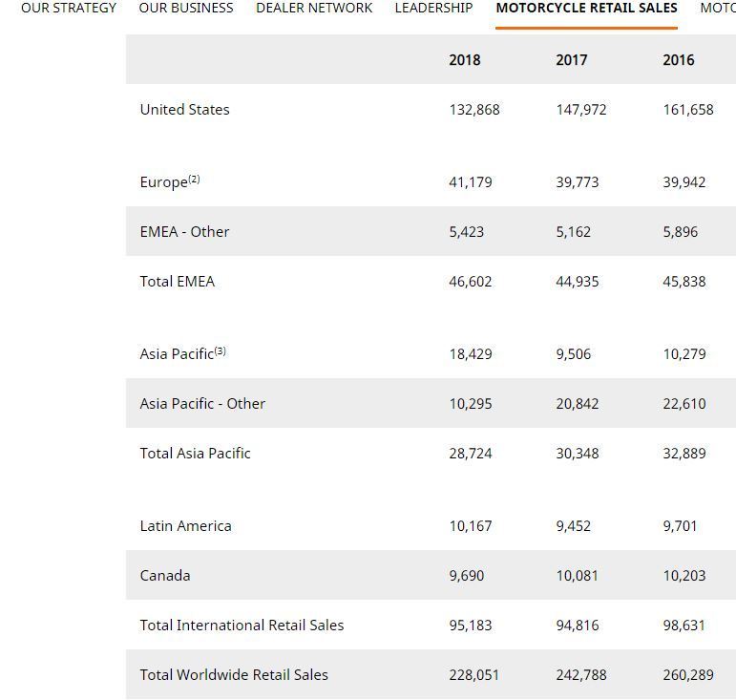Select the Total EMEA row label
This screenshot has width=736, height=700.
[178, 282]
